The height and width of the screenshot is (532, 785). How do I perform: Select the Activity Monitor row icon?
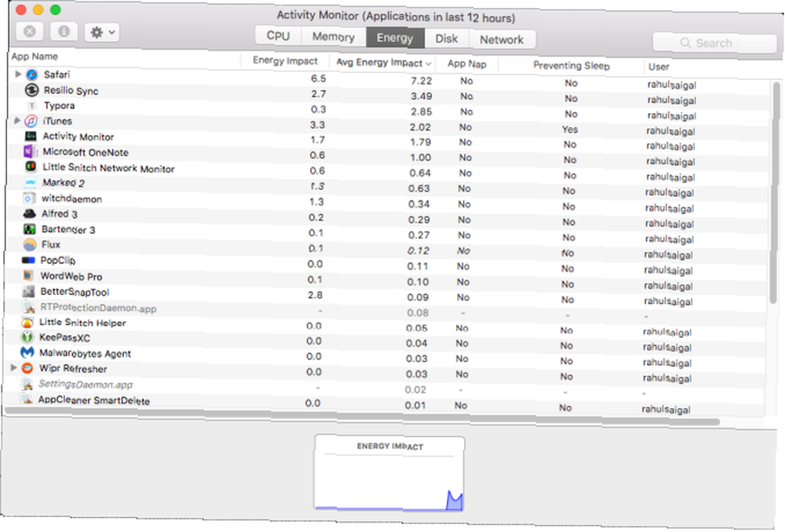[x=31, y=136]
